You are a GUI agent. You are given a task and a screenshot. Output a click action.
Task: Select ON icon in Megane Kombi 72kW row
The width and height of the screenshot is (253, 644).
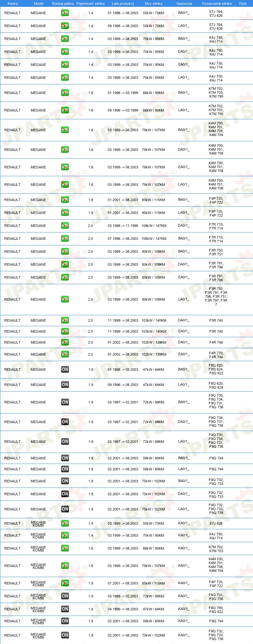65,596
